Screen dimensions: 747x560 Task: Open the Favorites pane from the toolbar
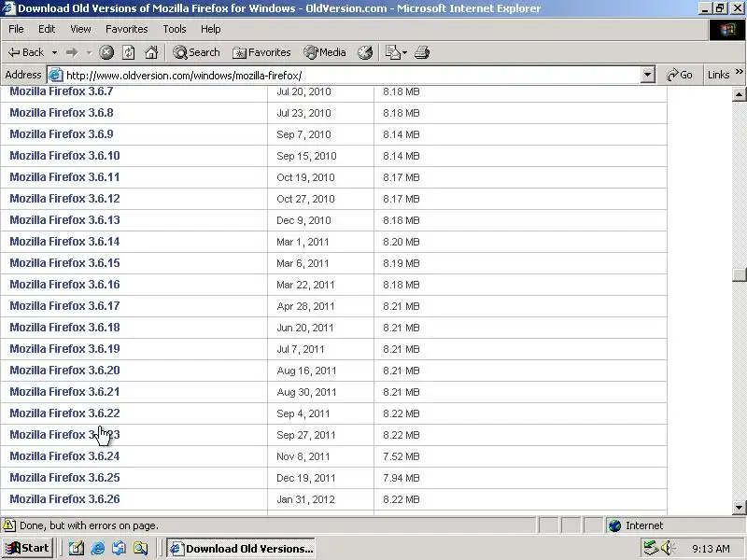261,52
